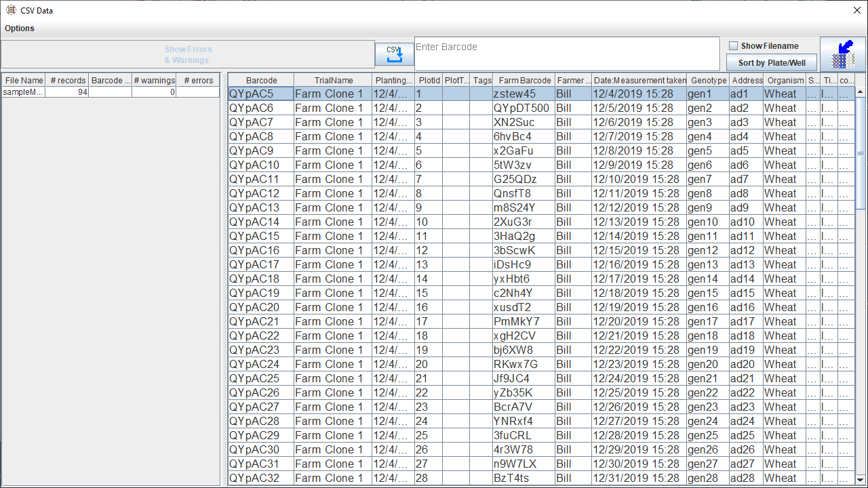
Task: Click farm barcode QYpDT500
Action: 524,108
